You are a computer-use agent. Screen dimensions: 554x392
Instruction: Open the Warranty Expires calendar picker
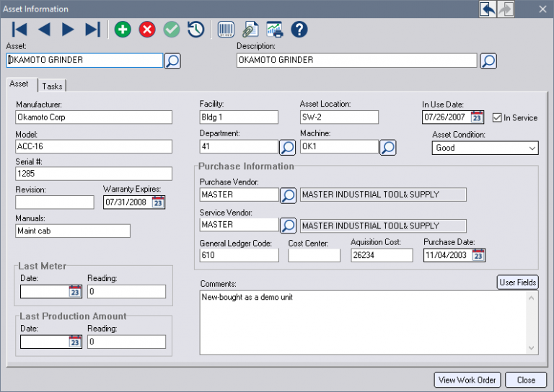coord(159,202)
